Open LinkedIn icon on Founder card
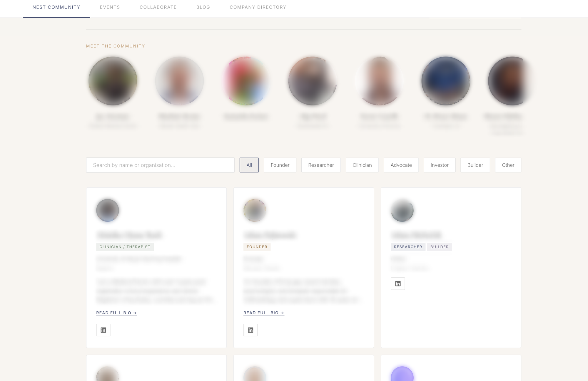Screen dimensions: 588x381 pos(250,330)
